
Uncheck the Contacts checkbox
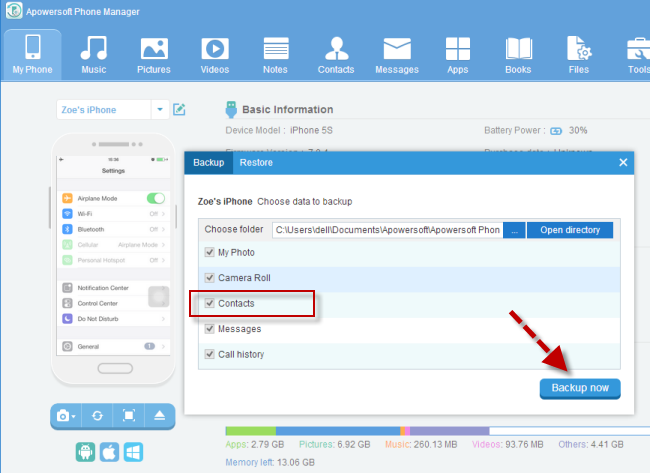point(210,303)
